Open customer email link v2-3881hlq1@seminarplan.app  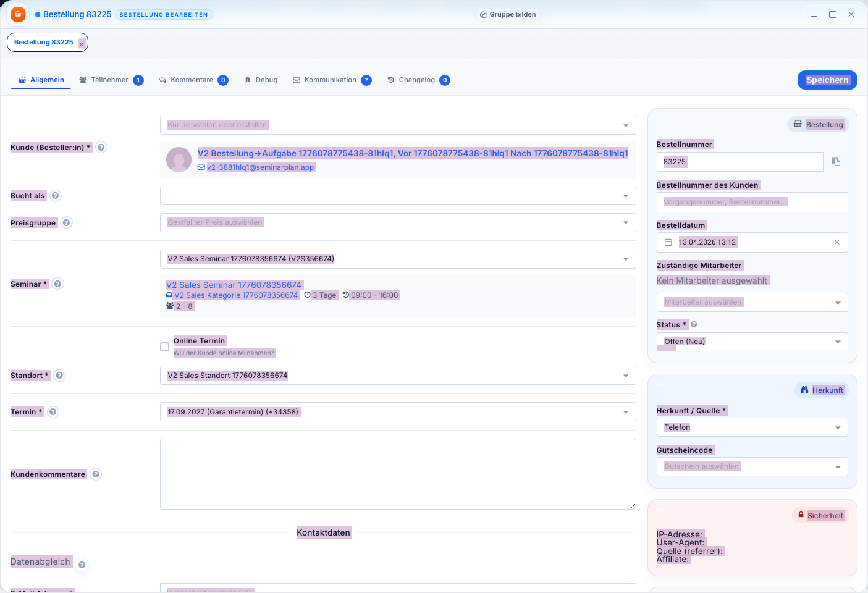click(x=260, y=167)
